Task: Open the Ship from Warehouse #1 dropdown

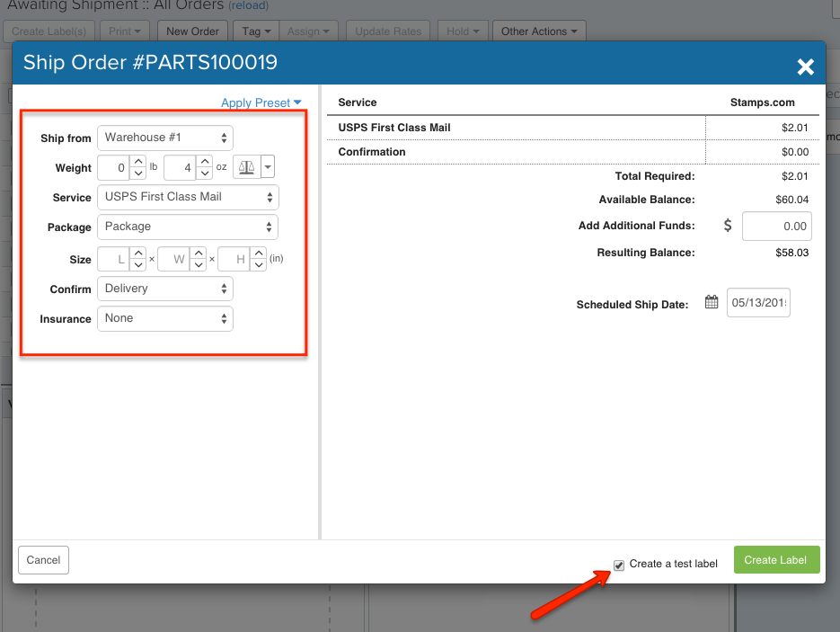Action: pos(165,138)
